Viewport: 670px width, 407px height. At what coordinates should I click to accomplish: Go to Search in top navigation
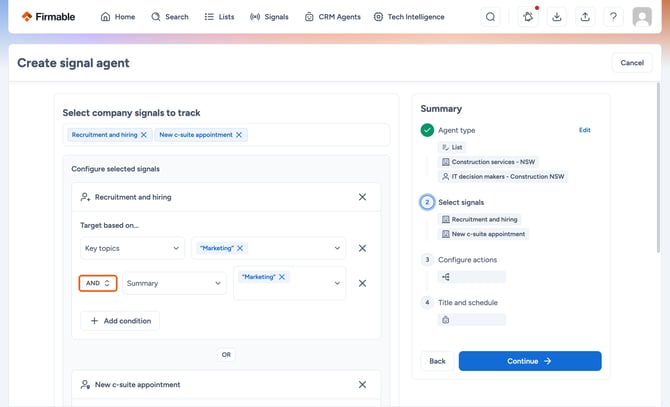[170, 17]
